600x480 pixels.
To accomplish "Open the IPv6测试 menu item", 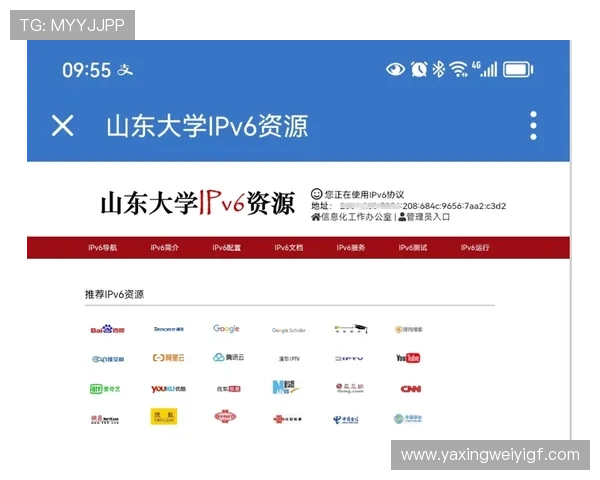I will (412, 248).
